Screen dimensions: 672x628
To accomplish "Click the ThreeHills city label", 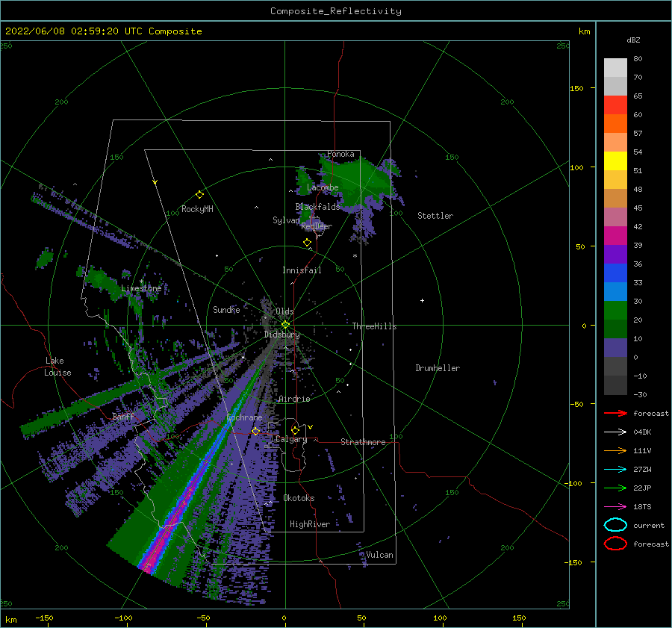I will tap(374, 326).
